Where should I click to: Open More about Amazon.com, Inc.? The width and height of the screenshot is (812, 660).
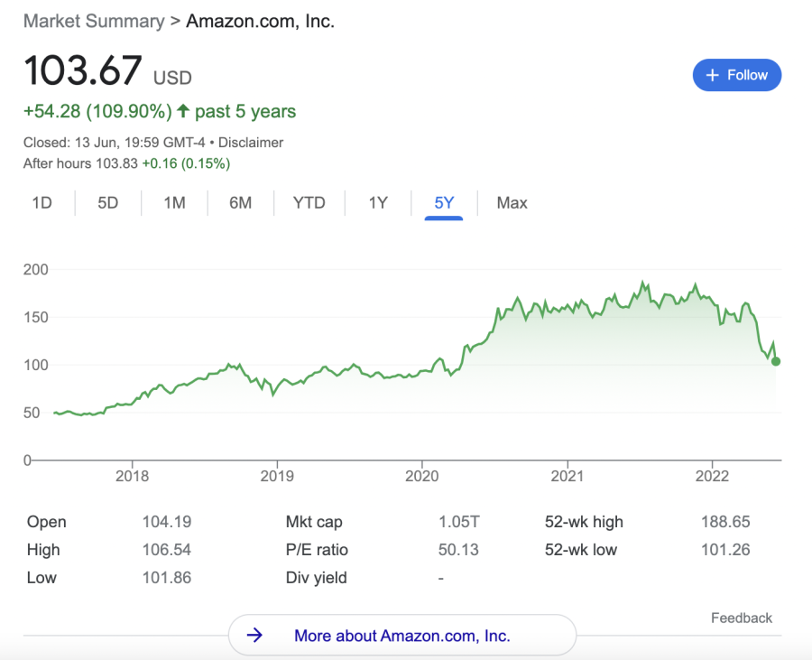(x=402, y=635)
